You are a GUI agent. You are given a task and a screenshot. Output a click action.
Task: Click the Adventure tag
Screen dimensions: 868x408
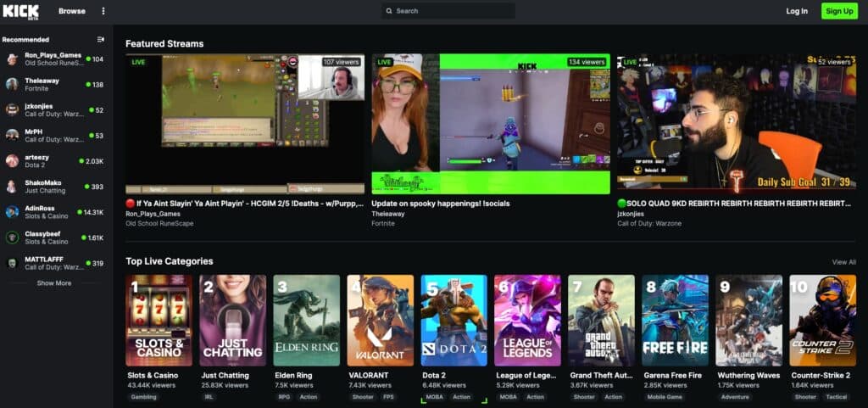coord(736,397)
